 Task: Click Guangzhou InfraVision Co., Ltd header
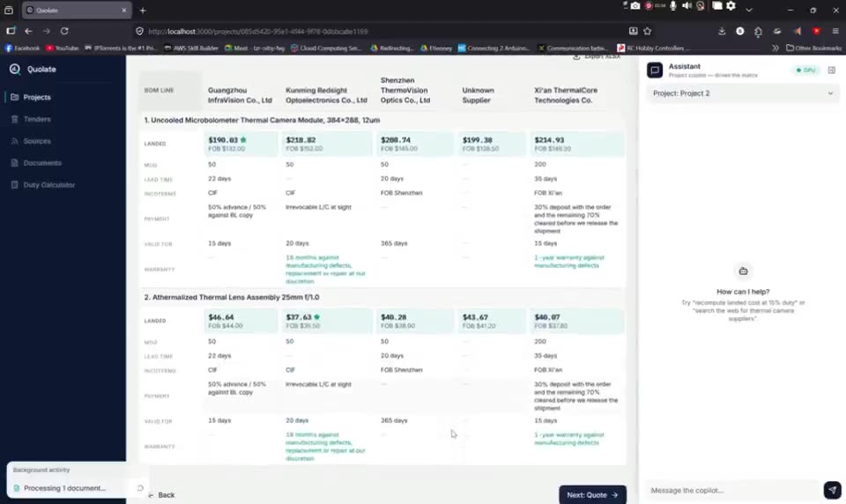point(240,95)
